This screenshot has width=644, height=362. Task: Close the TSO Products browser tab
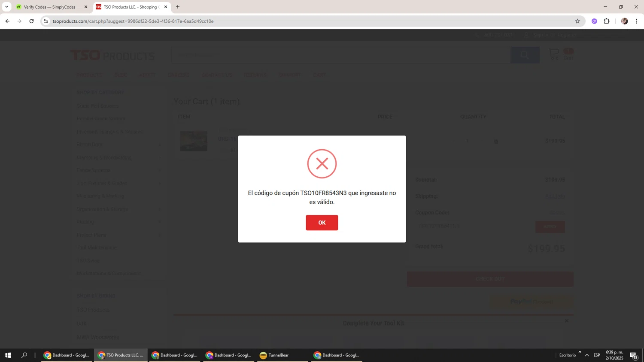point(166,7)
